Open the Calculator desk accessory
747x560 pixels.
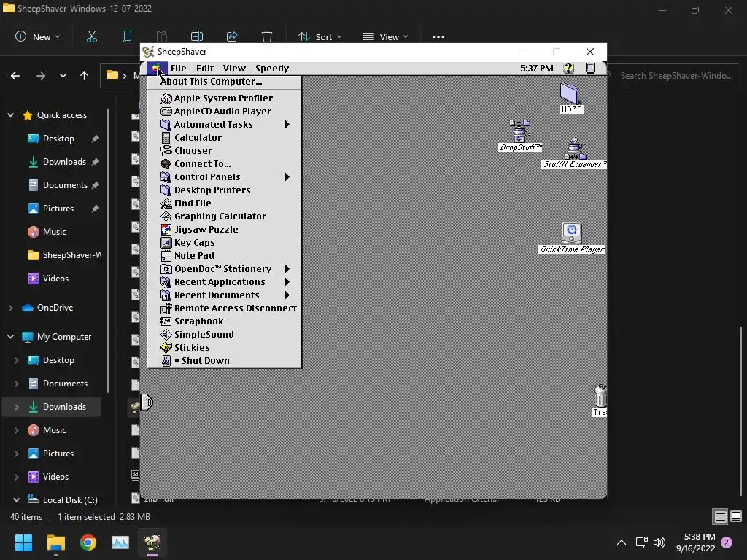pyautogui.click(x=224, y=138)
